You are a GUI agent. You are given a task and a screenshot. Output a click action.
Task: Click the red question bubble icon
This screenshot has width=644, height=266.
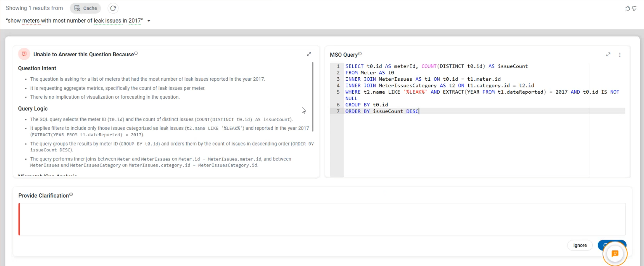point(24,54)
